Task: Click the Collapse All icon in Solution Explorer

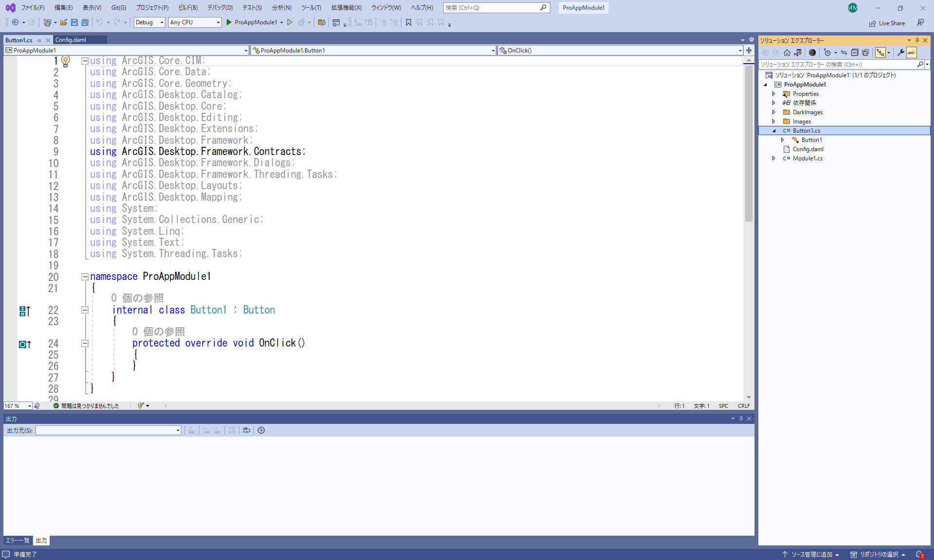Action: (x=855, y=52)
